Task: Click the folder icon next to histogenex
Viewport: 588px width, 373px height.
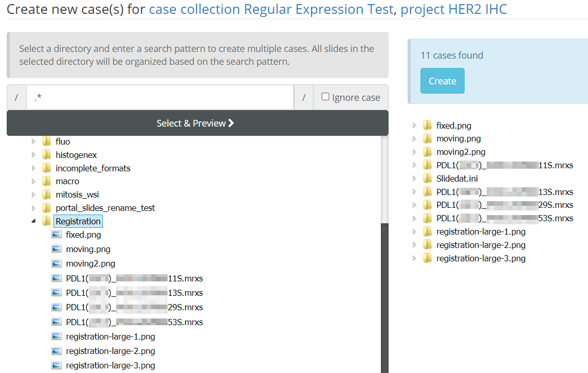Action: [x=47, y=155]
